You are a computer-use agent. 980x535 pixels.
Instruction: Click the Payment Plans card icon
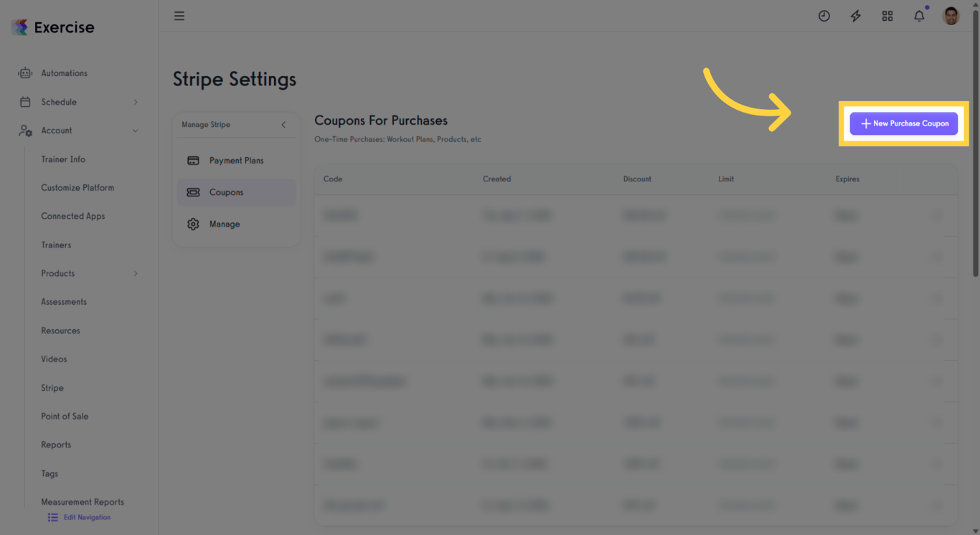pyautogui.click(x=192, y=160)
